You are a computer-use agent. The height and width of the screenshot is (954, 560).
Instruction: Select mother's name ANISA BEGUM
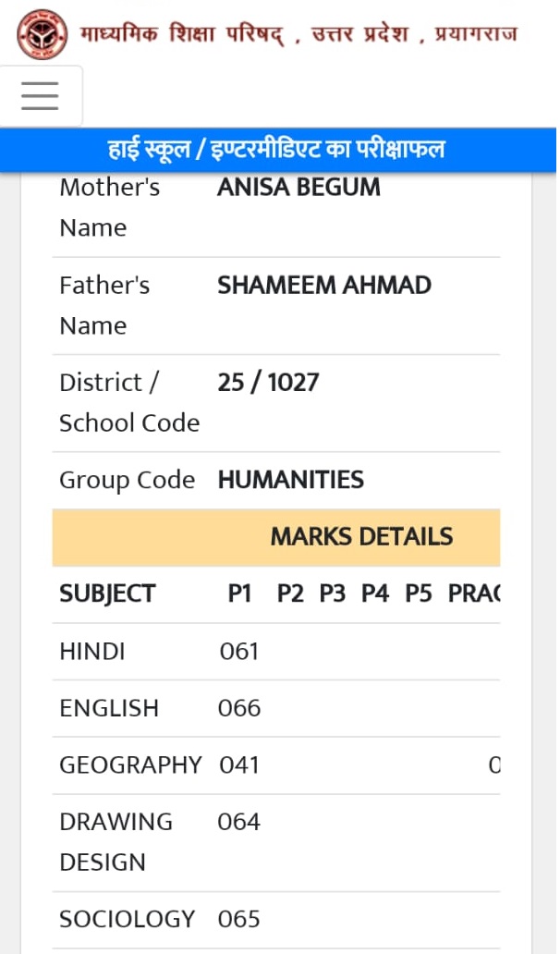(x=298, y=187)
